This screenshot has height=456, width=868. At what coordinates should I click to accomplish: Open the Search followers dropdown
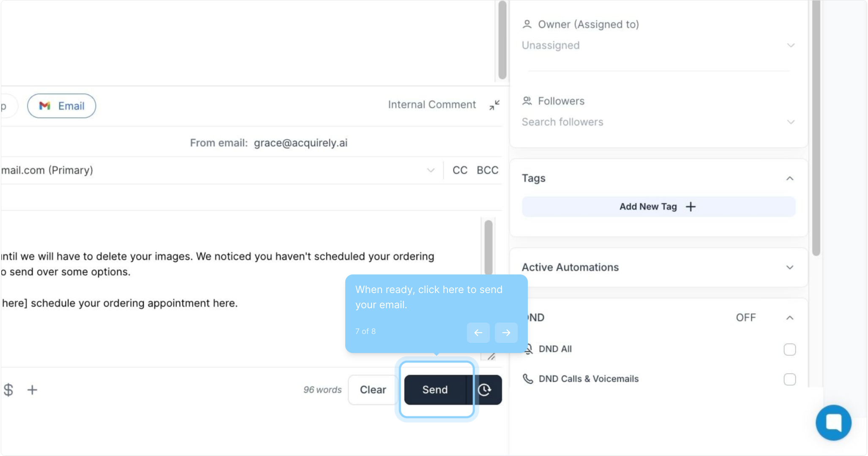pos(791,122)
